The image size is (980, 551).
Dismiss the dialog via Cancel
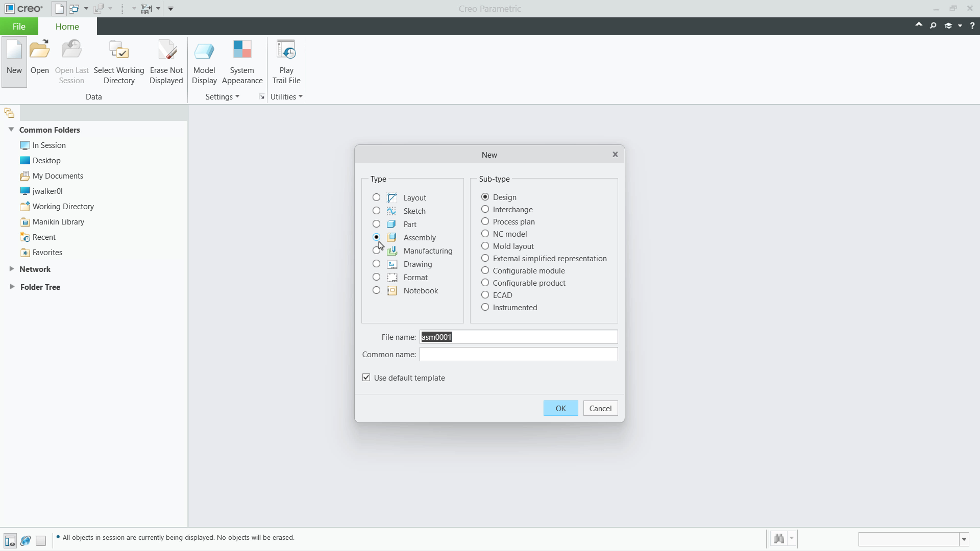pyautogui.click(x=600, y=408)
